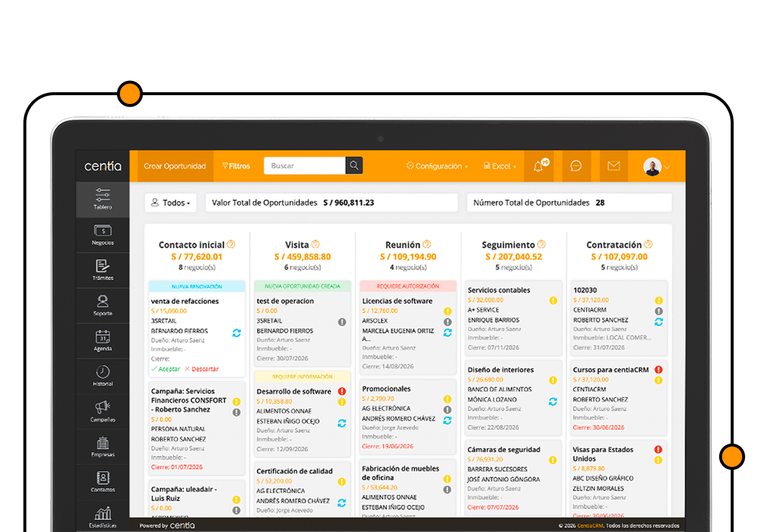Open the Servicios contables card title
This screenshot has height=532, width=757.
(499, 290)
